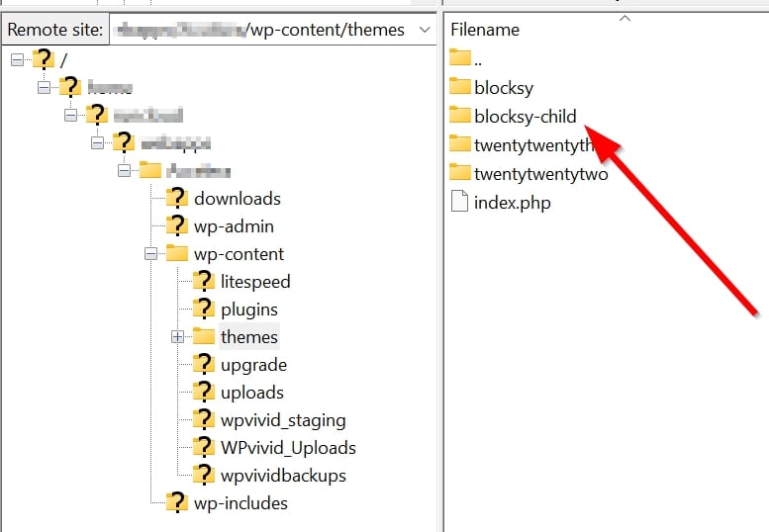The height and width of the screenshot is (532, 769).
Task: Select the upgrade directory in tree
Action: [x=253, y=365]
